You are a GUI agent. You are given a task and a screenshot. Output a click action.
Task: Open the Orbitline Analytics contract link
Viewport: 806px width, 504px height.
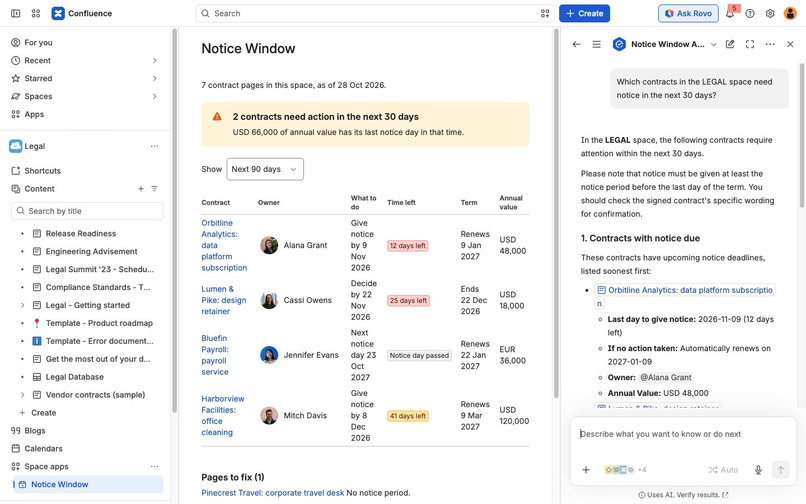[224, 245]
